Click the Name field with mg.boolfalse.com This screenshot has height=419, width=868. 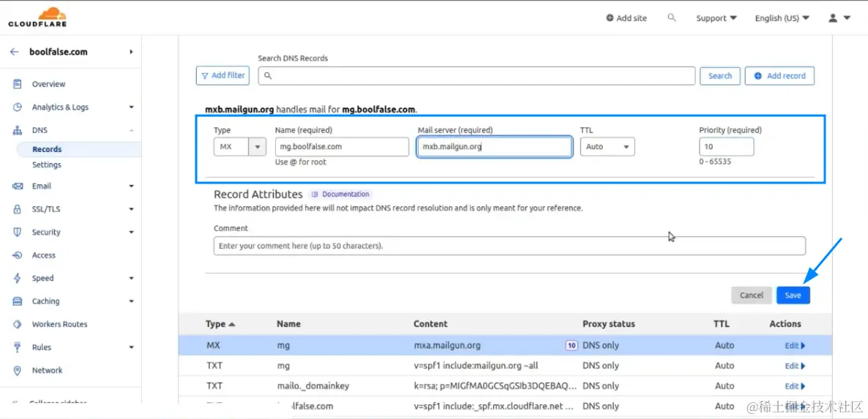(342, 147)
